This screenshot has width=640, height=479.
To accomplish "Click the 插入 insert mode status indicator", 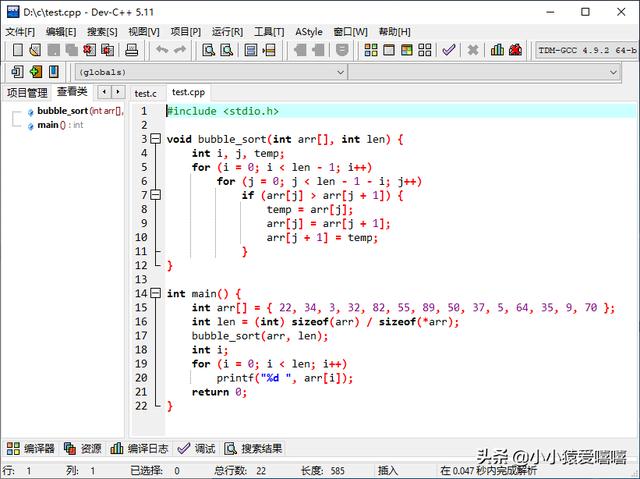I will (x=388, y=470).
